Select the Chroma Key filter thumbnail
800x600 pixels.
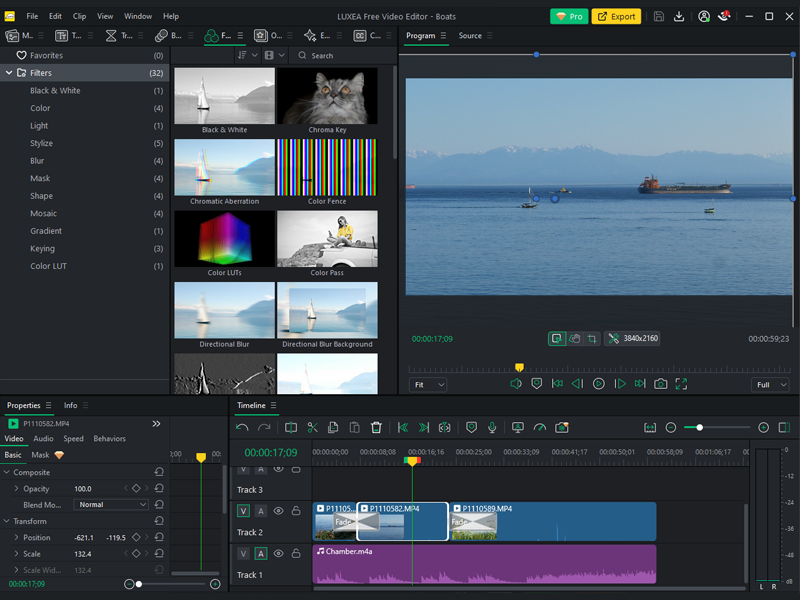(x=328, y=95)
